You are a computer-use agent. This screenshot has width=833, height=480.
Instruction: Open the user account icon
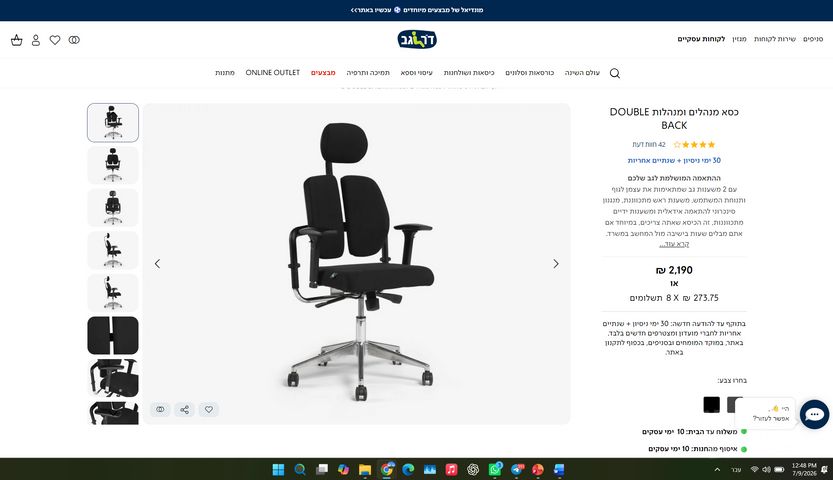[x=36, y=40]
